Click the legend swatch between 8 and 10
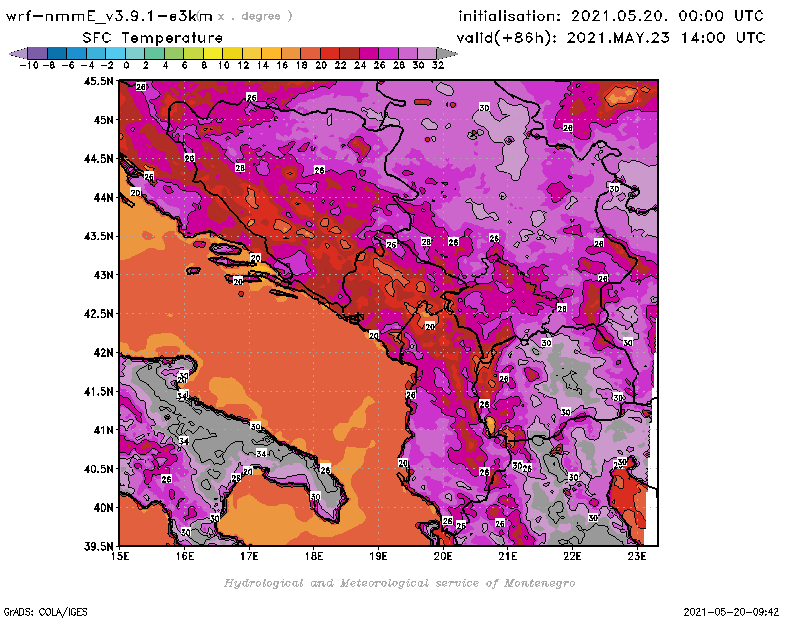Screen dimensions: 800x618 [213, 53]
